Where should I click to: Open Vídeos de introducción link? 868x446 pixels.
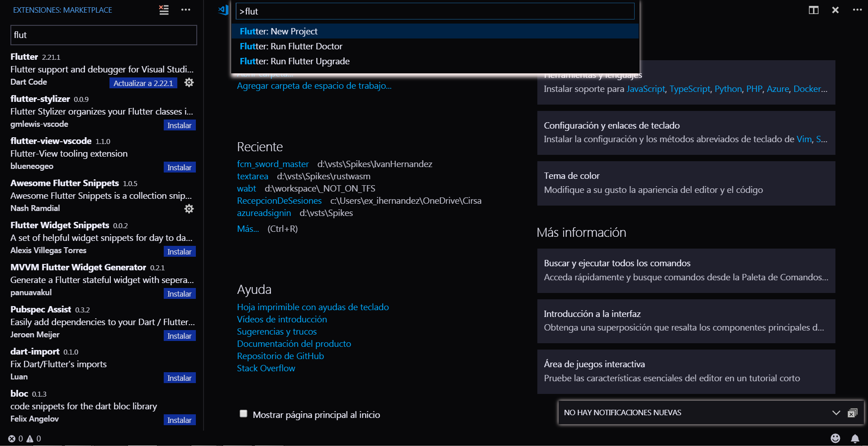[282, 319]
